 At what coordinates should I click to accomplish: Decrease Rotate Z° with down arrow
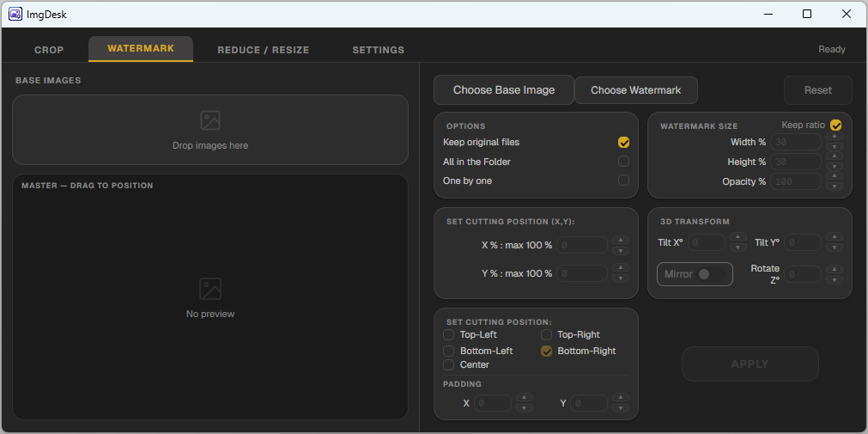pos(835,279)
